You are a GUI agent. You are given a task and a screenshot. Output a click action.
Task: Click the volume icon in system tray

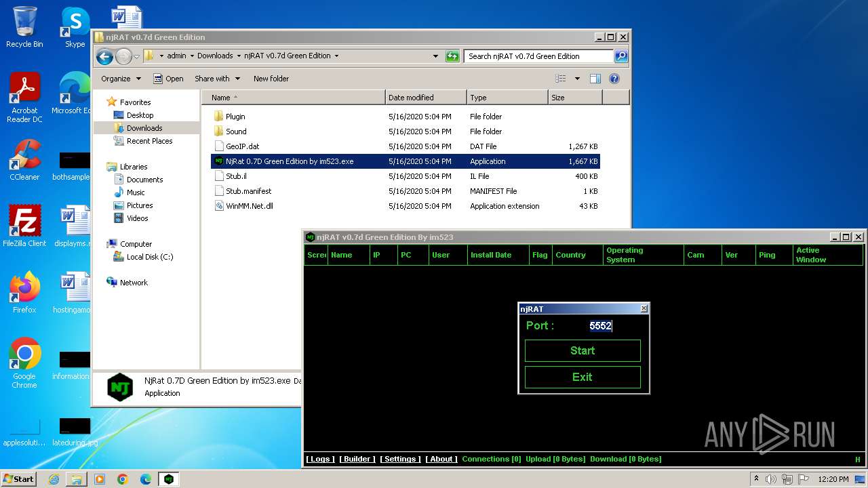(x=771, y=479)
